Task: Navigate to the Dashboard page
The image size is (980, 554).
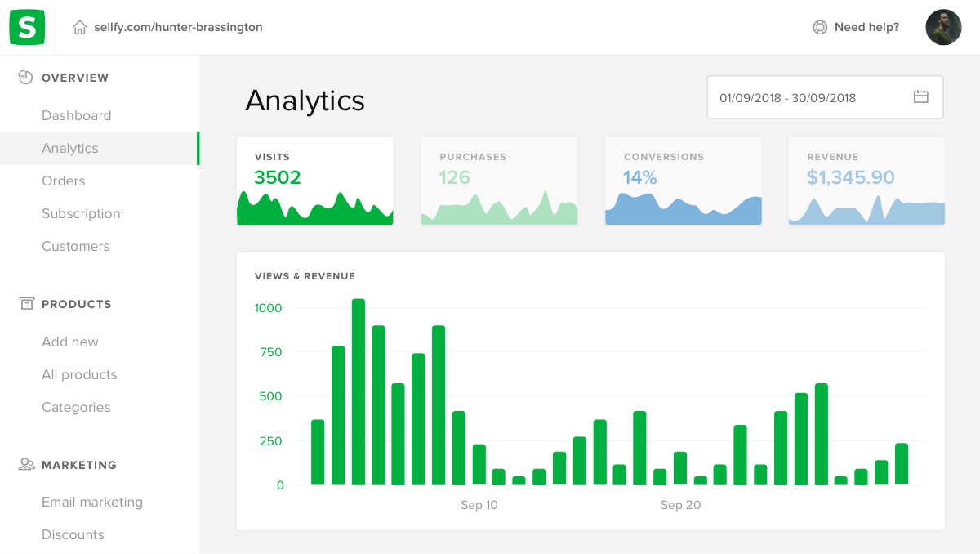Action: pyautogui.click(x=77, y=115)
